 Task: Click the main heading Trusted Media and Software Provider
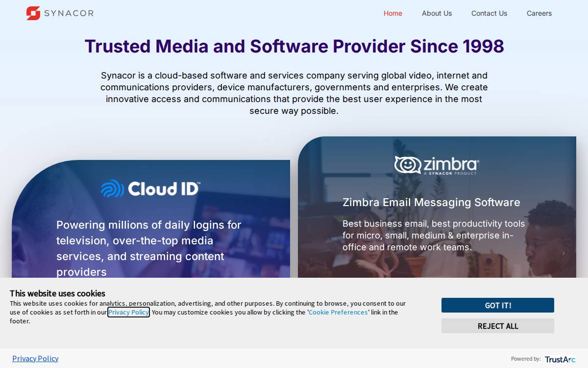tap(294, 46)
